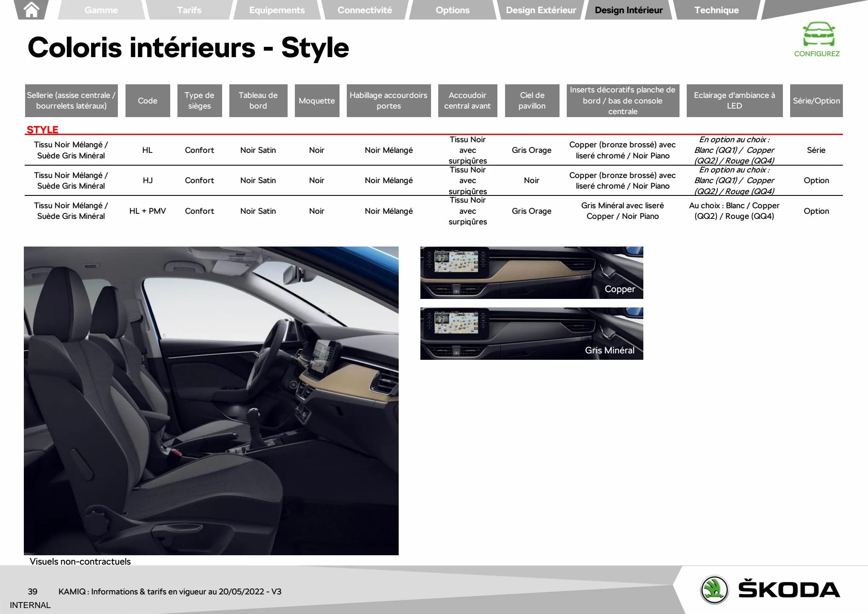Click the large interior seats photo
Viewport: 868px width, 614px height.
tap(211, 401)
